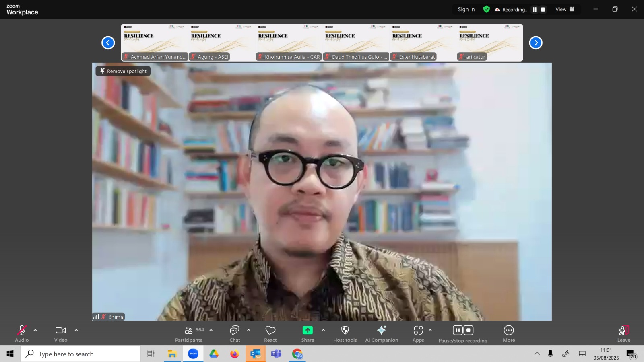Open Windows Task View
The width and height of the screenshot is (644, 362).
coord(151,354)
